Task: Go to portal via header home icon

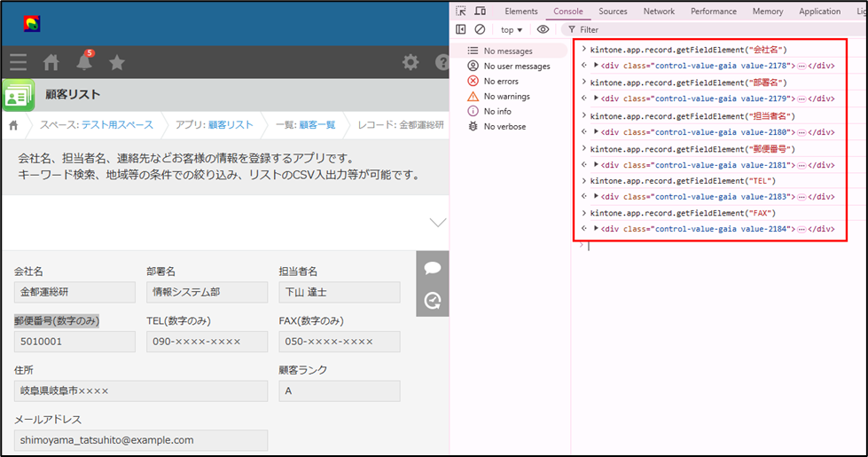Action: point(51,62)
